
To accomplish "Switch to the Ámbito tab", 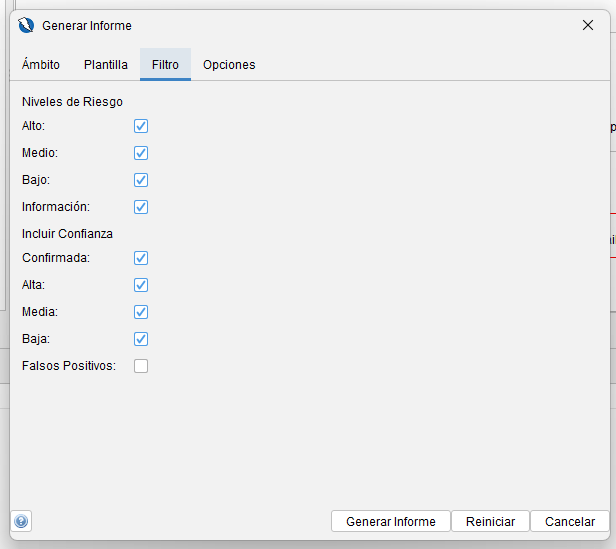I will pyautogui.click(x=41, y=65).
